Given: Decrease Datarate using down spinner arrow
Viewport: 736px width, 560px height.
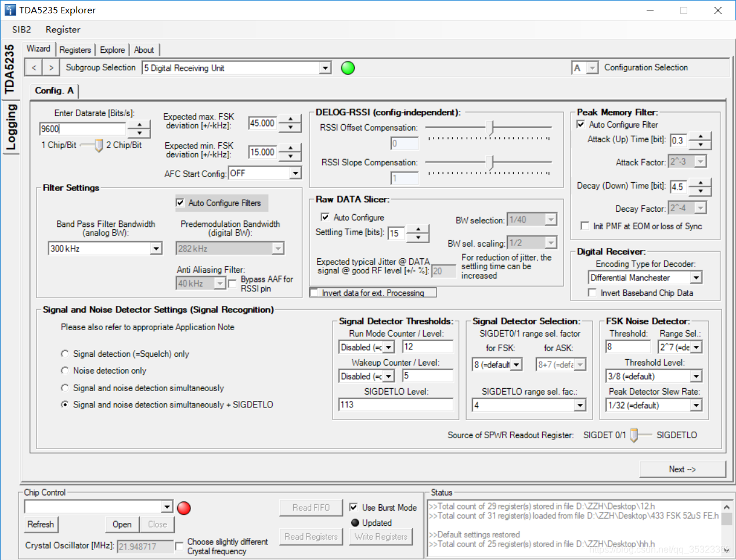Looking at the screenshot, I should (x=139, y=133).
